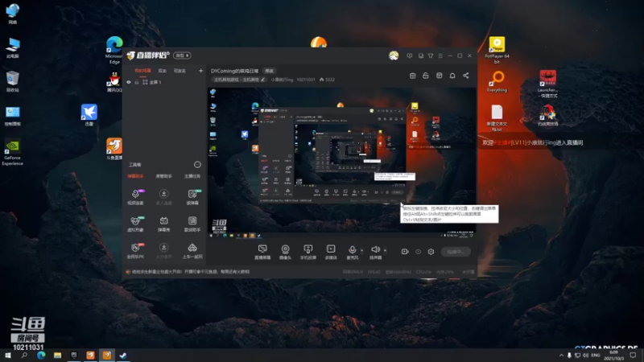The image size is (644, 362).
Task: Add a camera source
Action: coord(285,252)
